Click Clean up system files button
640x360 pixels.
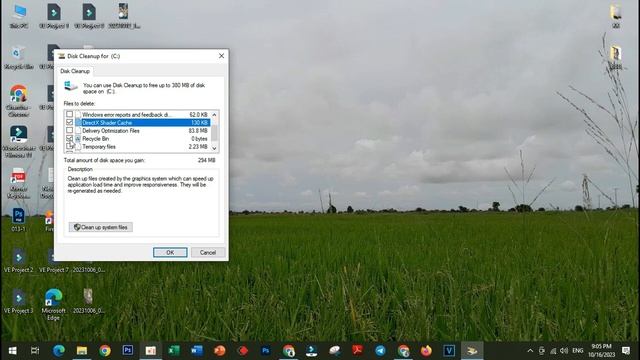pyautogui.click(x=101, y=227)
